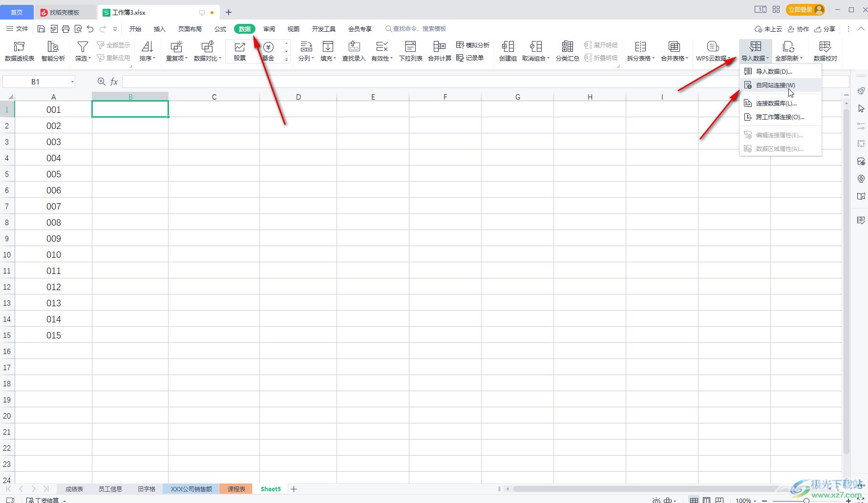This screenshot has width=868, height=503.
Task: Click the 创建组 create group icon
Action: [x=508, y=46]
